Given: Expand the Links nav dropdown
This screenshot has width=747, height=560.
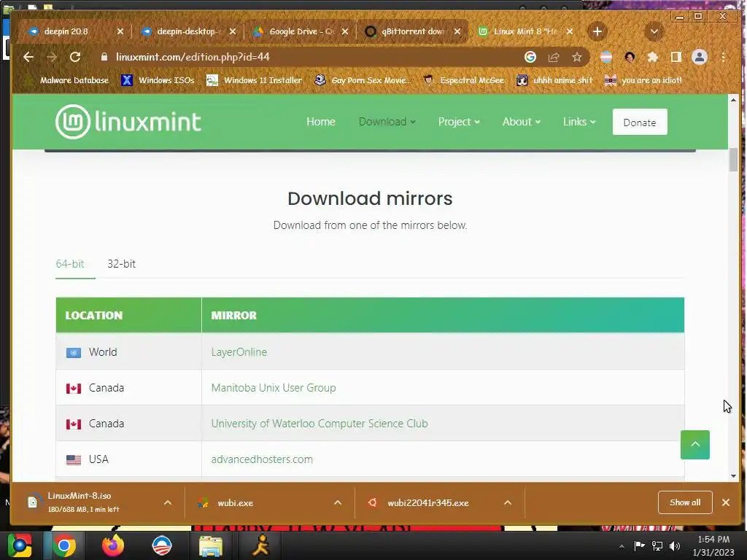Looking at the screenshot, I should click(x=578, y=122).
